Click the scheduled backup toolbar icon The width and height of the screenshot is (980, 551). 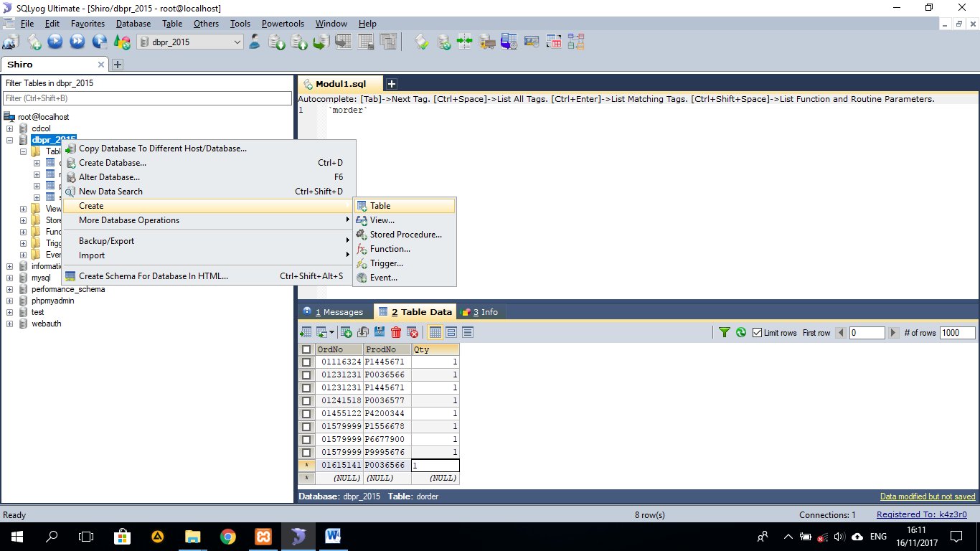[509, 42]
